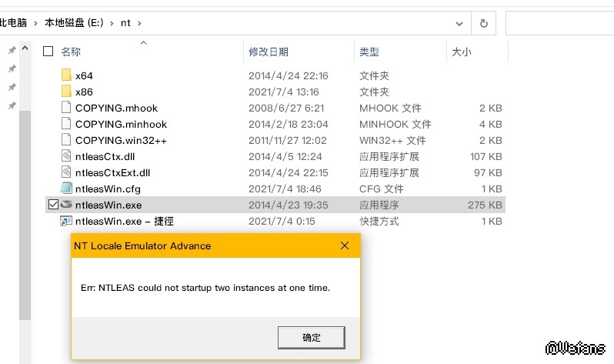Toggle the select-all checkbox in header
This screenshot has width=614, height=364.
pyautogui.click(x=48, y=52)
